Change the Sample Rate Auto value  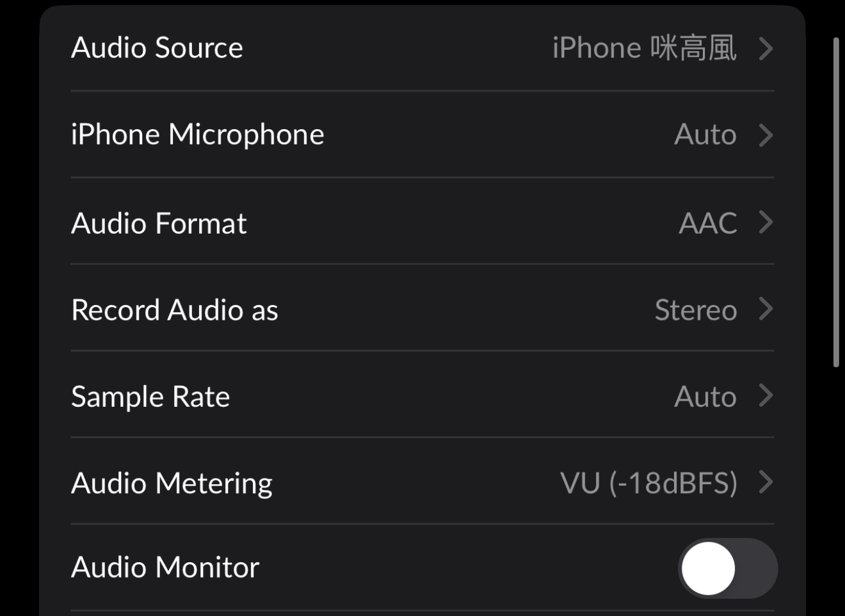(705, 397)
